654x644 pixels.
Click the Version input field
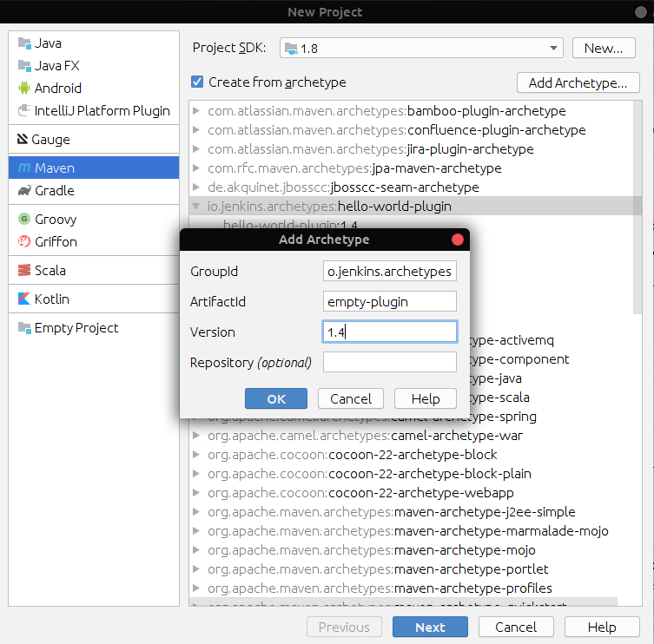click(390, 332)
